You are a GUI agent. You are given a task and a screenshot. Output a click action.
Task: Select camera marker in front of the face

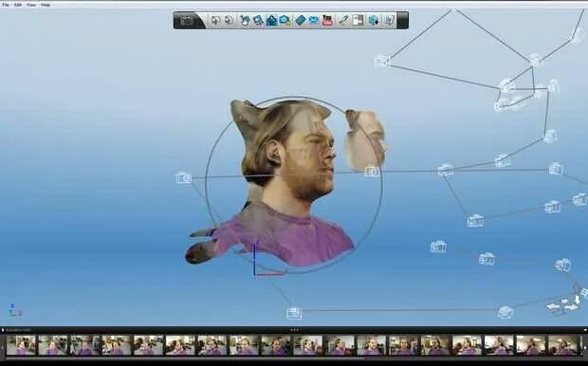pos(372,172)
